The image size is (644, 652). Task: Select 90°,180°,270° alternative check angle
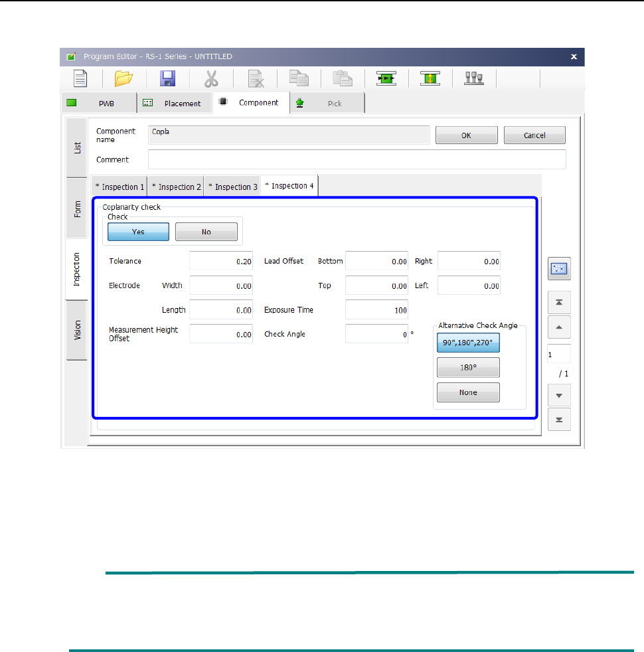click(468, 343)
